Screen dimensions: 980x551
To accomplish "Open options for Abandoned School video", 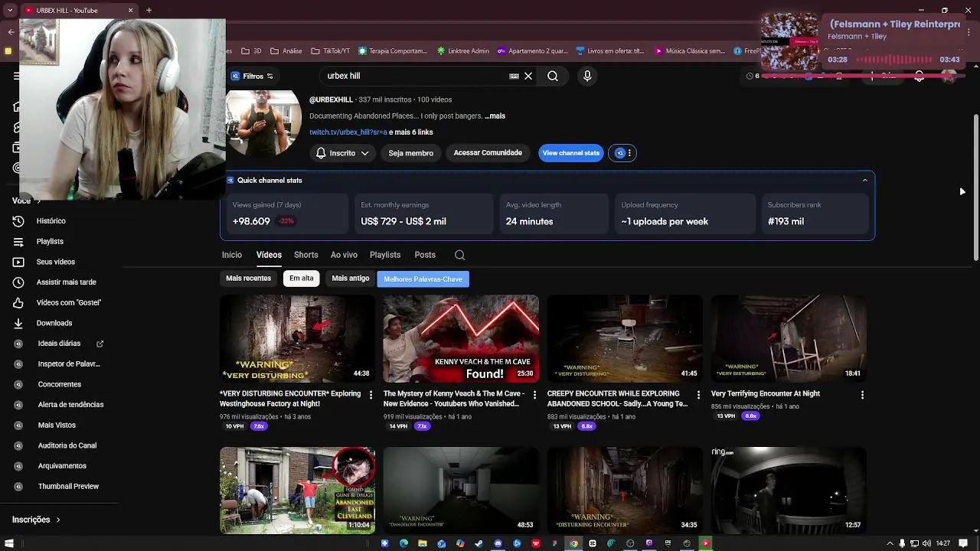I will 698,395.
